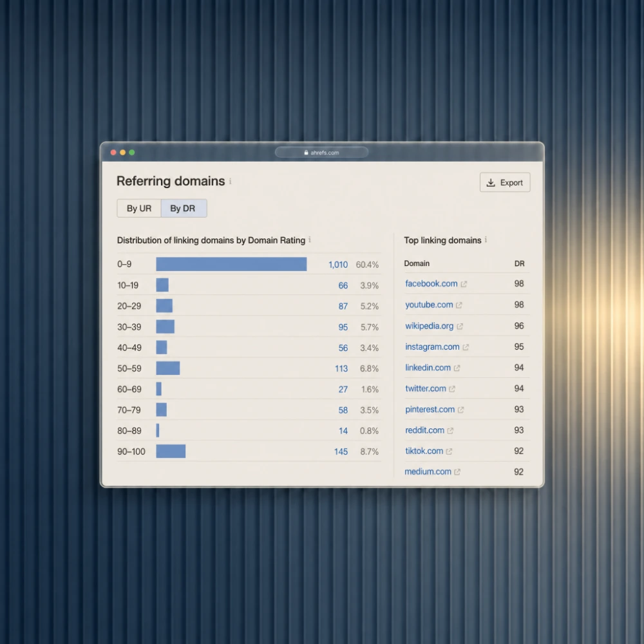Viewport: 644px width, 644px height.
Task: Click the blue bar for DR range 90–100
Action: [x=171, y=451]
